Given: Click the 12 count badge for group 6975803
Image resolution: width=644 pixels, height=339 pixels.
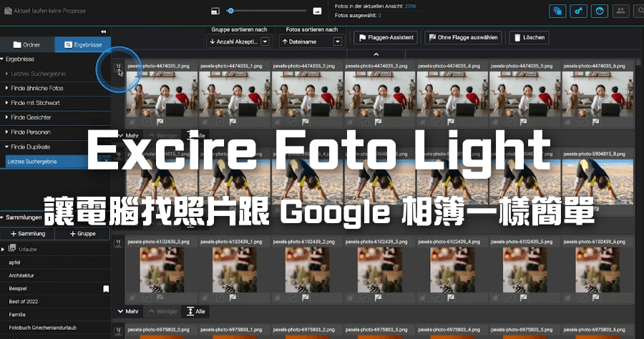Looking at the screenshot, I should (x=118, y=331).
